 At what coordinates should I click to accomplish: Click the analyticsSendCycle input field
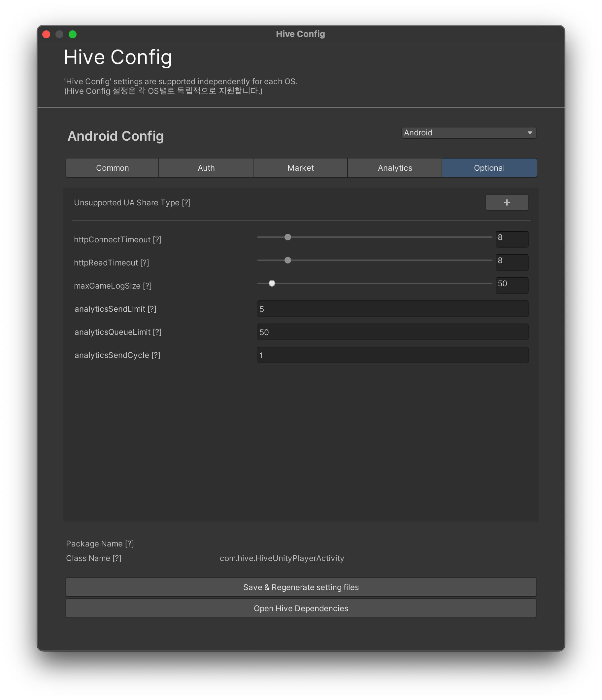392,355
